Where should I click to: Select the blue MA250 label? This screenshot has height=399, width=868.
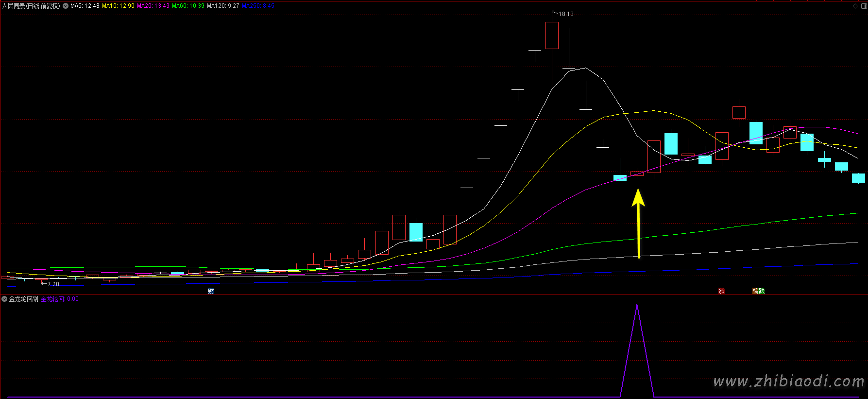tap(258, 6)
